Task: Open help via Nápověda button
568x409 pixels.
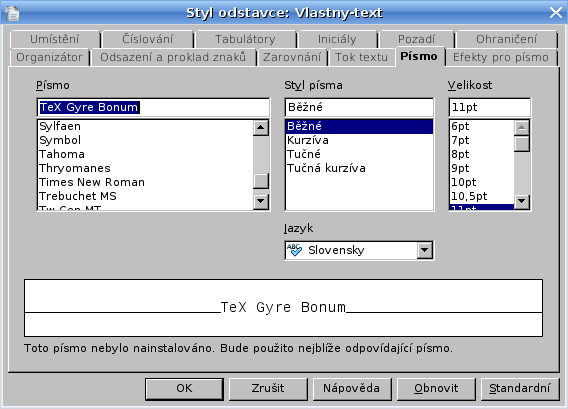Action: [352, 389]
